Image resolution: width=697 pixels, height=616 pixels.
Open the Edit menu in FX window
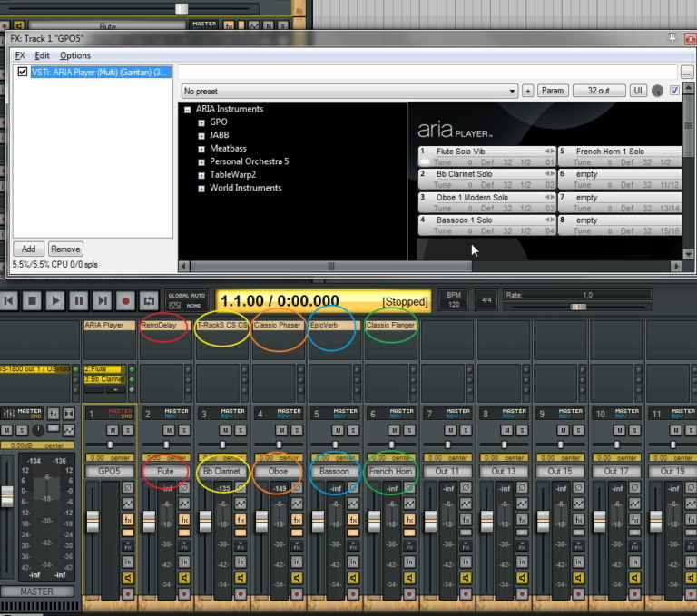coord(43,55)
